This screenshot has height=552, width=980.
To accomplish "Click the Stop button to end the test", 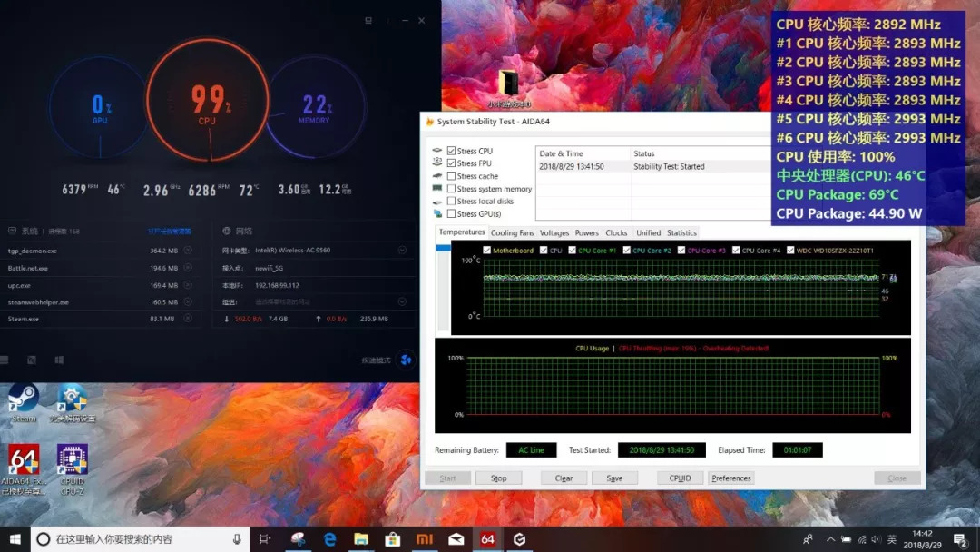I will point(499,478).
